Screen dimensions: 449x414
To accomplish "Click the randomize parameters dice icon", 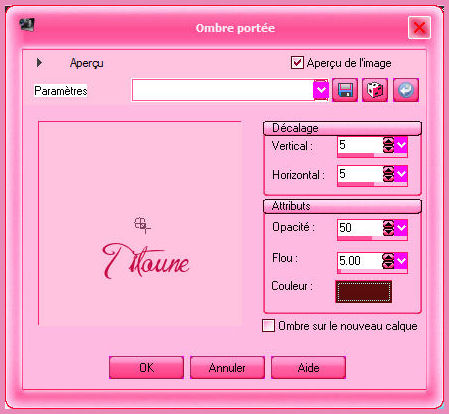I will click(375, 90).
